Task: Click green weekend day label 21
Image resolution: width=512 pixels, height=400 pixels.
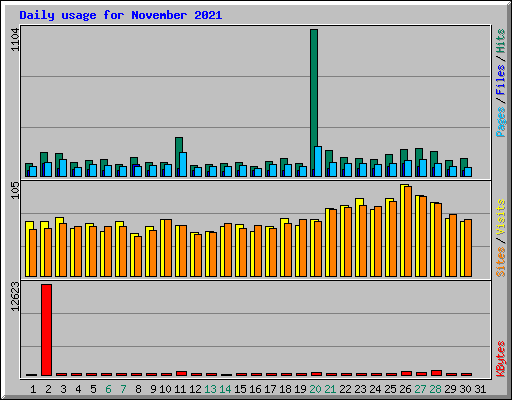Action: pos(330,389)
